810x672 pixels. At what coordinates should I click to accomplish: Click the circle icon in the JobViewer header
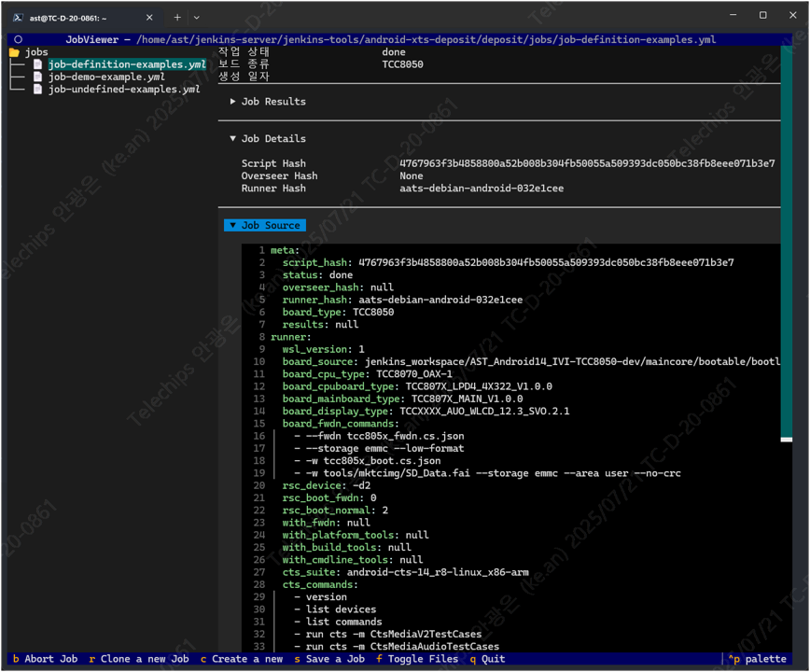(x=18, y=40)
